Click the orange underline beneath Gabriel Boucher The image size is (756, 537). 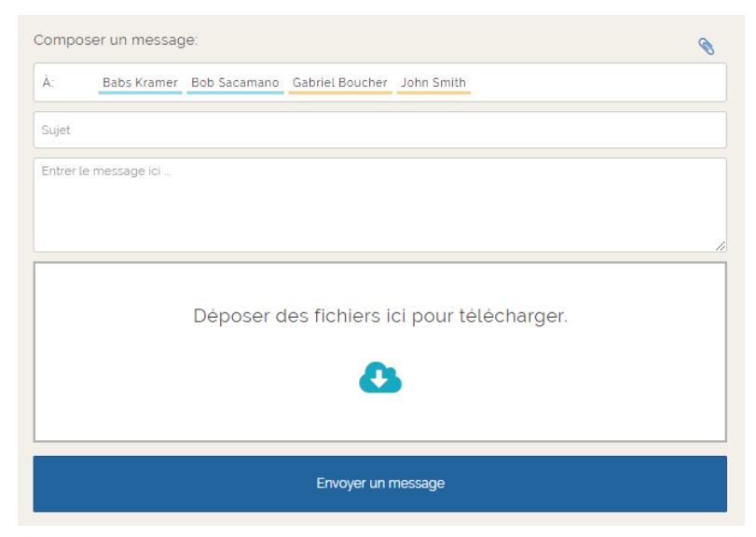[x=339, y=93]
